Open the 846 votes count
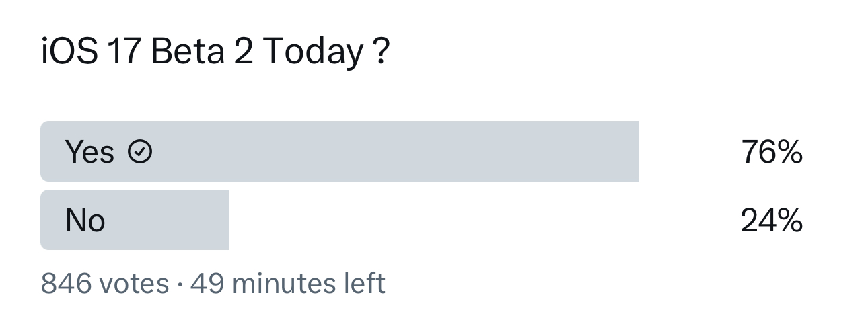Screen dimensions: 868x316 point(105,283)
